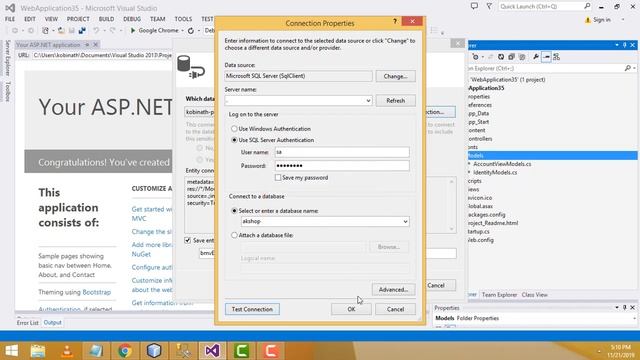
Task: Expand AccountViewModels.cs node in Solution Explorer
Action: click(x=469, y=164)
